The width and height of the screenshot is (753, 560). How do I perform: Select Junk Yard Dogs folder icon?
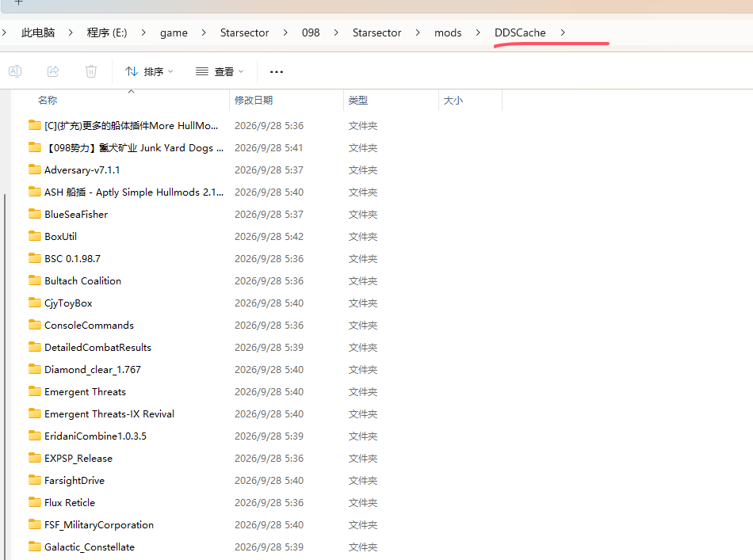tap(35, 147)
